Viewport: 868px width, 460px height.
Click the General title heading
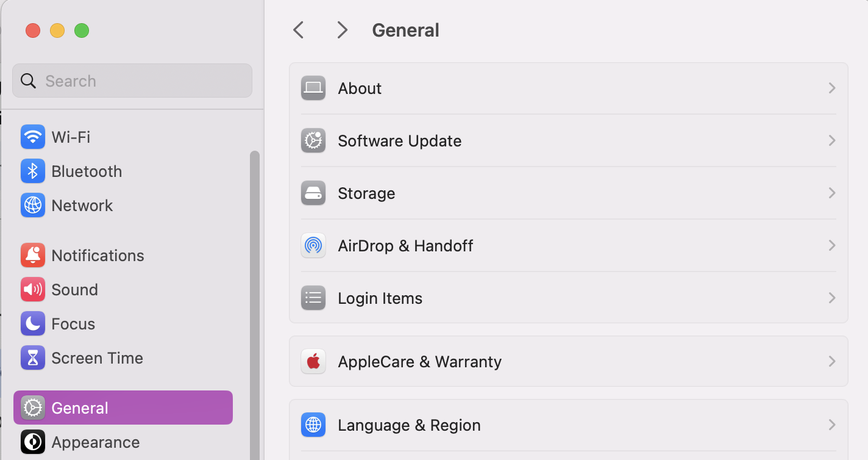(x=405, y=29)
